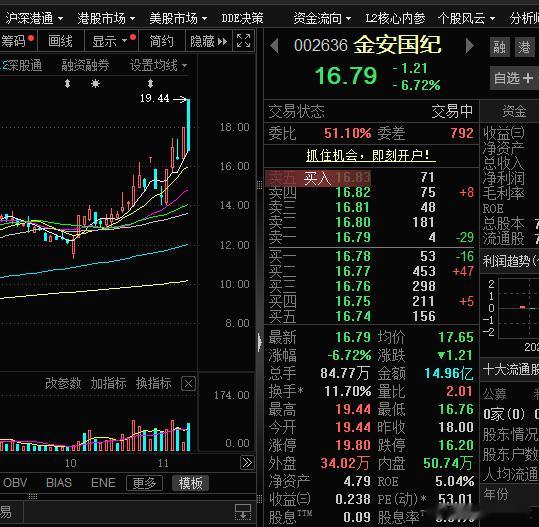Click the 买五 price 16.74
Viewport: 539px width, 527px height.
click(353, 316)
